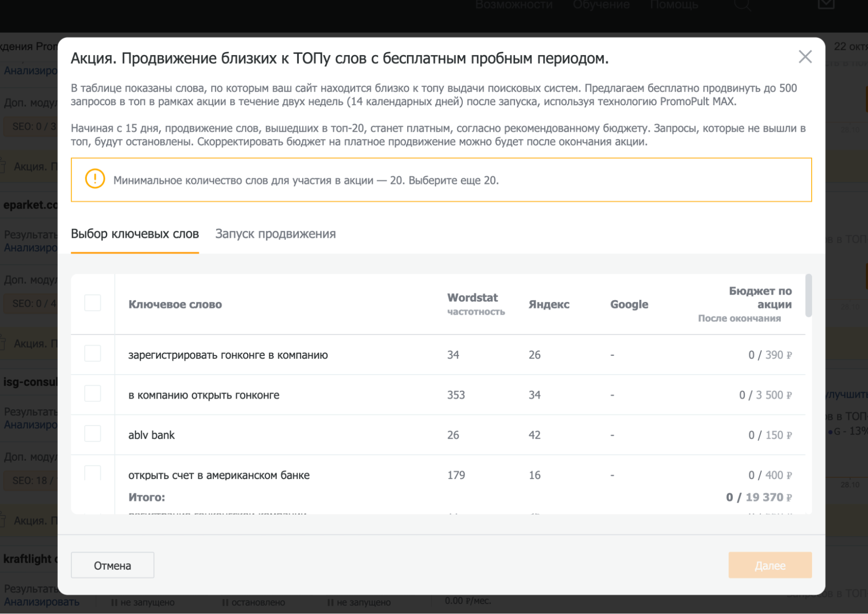This screenshot has width=868, height=614.
Task: Select keyword 'открыть счет в американском банке'
Action: coord(219,475)
